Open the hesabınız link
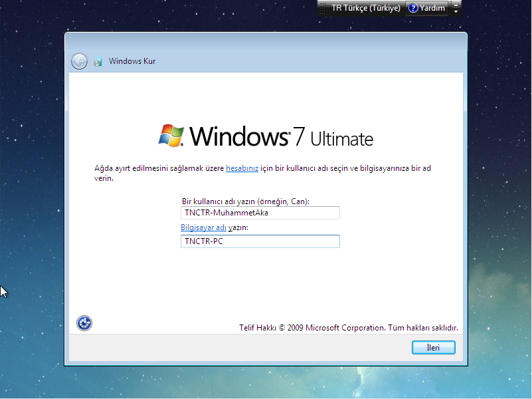Screen dimensions: 532x399 tap(242, 168)
